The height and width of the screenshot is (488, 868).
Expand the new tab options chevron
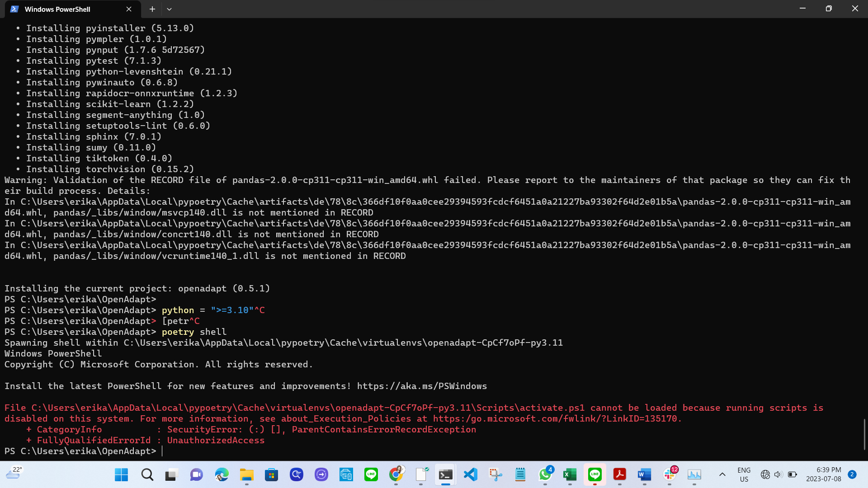coord(169,9)
